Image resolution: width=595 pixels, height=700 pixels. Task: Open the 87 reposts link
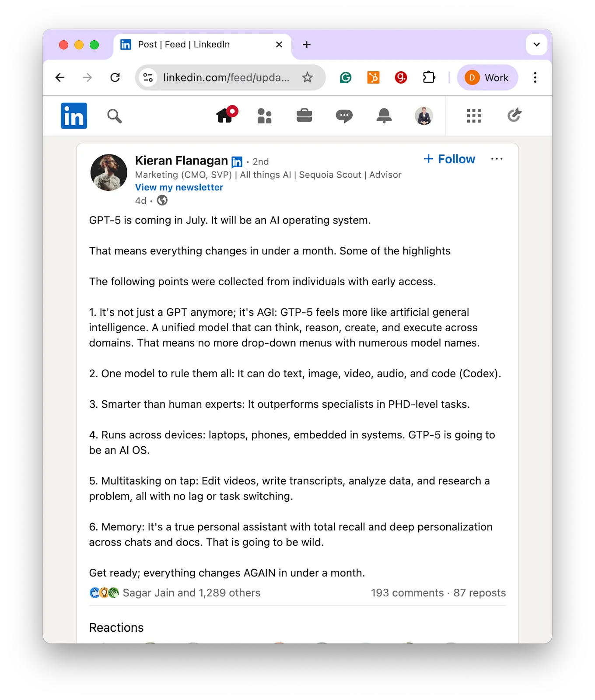tap(479, 593)
